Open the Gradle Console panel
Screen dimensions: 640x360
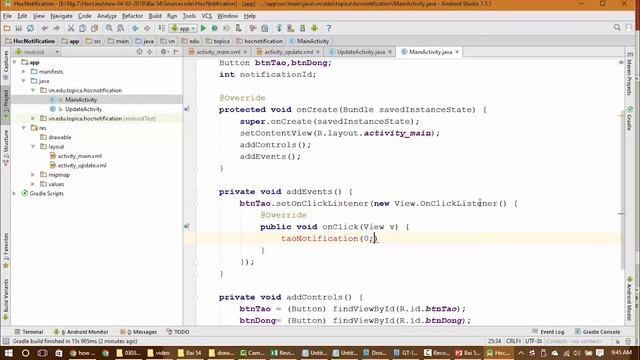pos(598,332)
